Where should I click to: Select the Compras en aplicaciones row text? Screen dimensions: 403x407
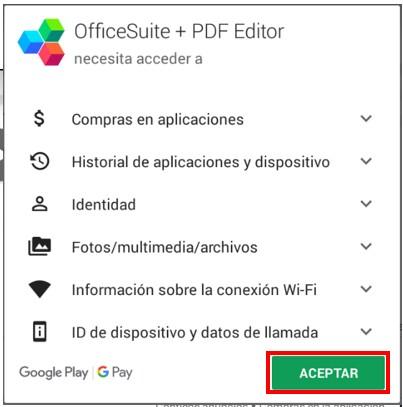tap(158, 119)
